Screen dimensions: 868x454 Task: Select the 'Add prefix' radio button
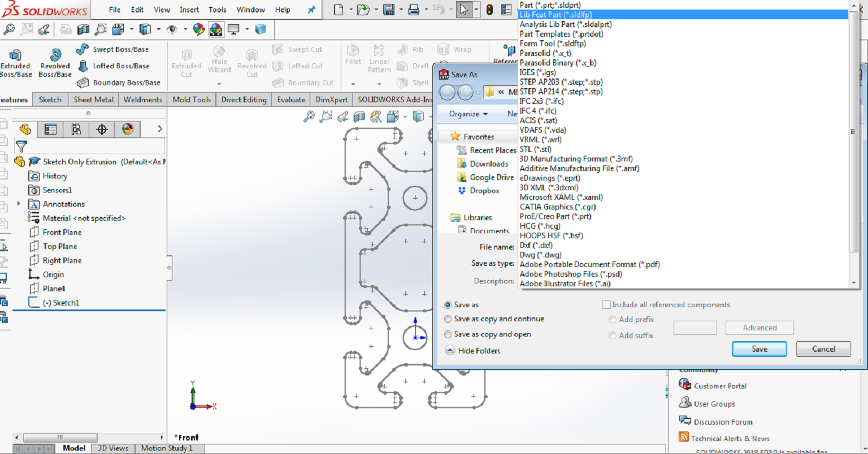[613, 320]
